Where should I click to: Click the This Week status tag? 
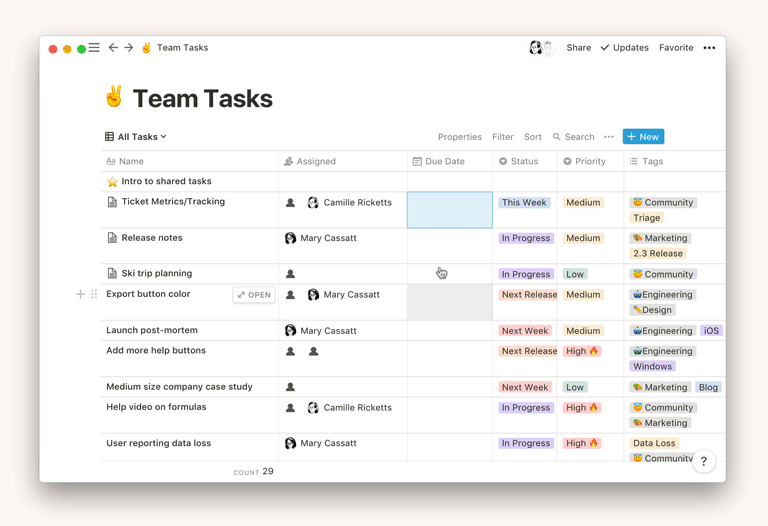pos(524,203)
